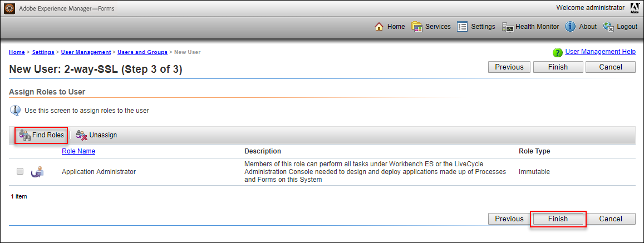Click 'New User' breadcrumb text
Screen dimensions: 644x243
tap(187, 52)
